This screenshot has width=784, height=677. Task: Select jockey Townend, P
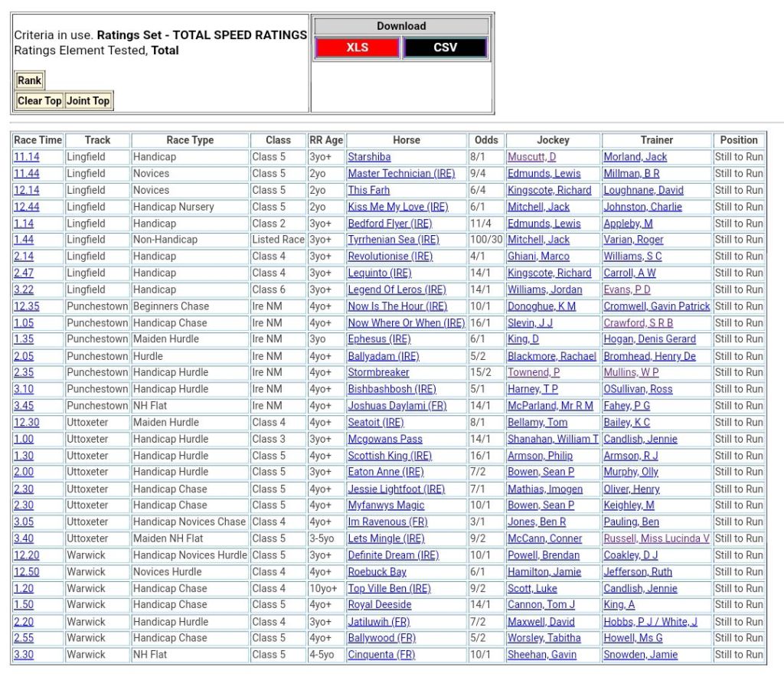tap(533, 372)
